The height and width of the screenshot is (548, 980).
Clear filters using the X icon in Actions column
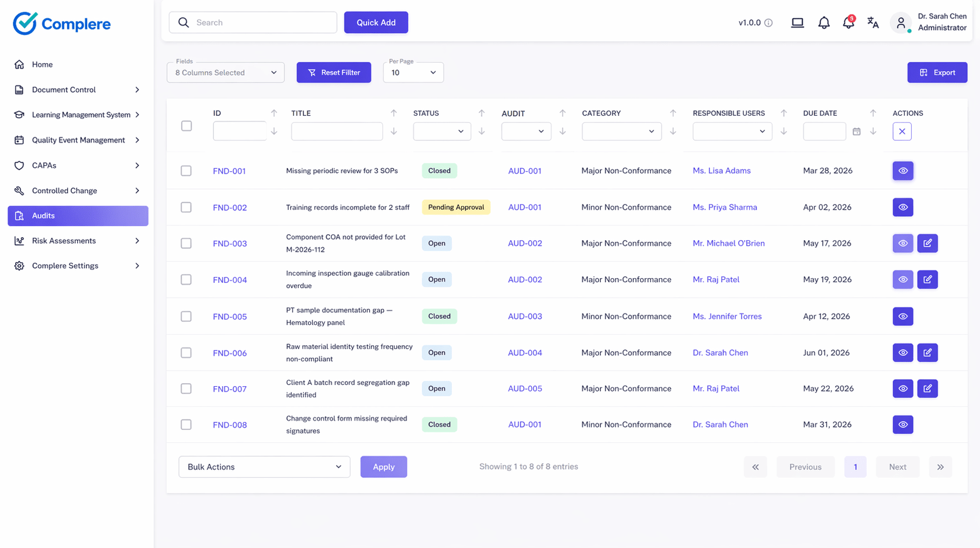902,131
